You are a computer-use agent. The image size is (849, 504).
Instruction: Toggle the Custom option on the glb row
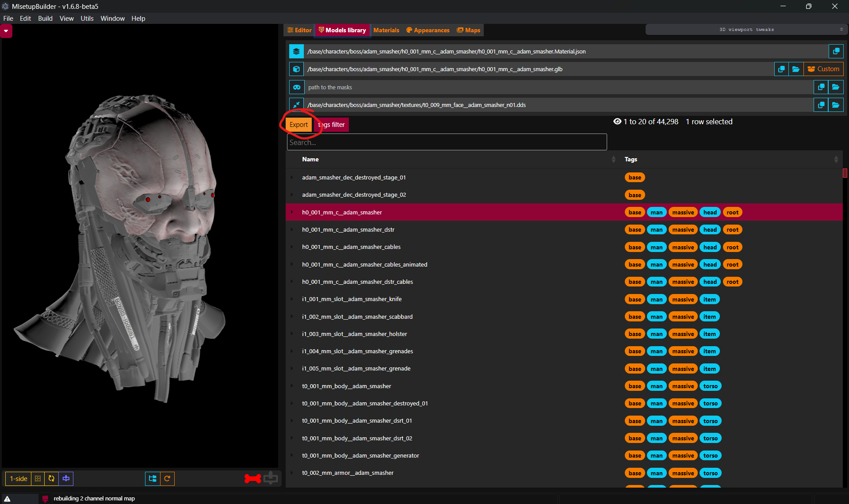pyautogui.click(x=823, y=69)
